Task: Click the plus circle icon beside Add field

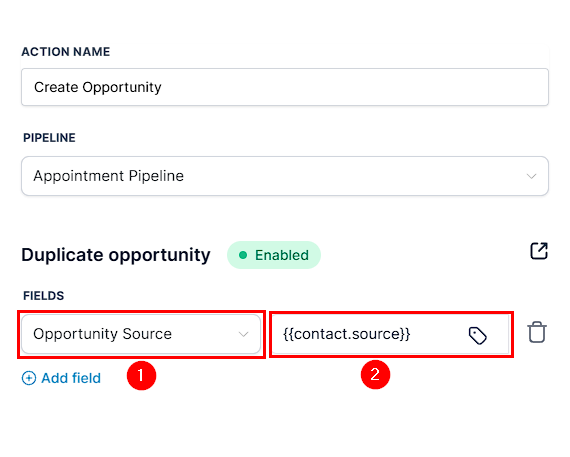Action: [x=29, y=378]
